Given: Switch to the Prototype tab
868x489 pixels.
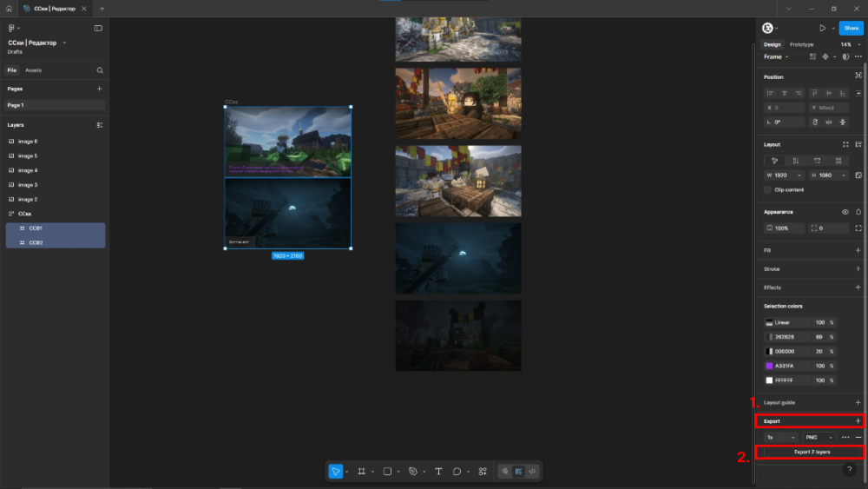Looking at the screenshot, I should (x=801, y=44).
